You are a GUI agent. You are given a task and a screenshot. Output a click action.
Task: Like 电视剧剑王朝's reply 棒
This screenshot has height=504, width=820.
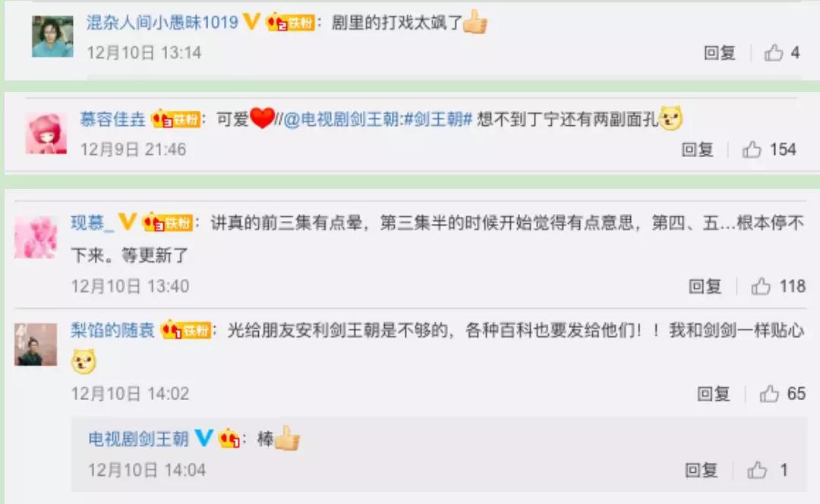point(757,470)
